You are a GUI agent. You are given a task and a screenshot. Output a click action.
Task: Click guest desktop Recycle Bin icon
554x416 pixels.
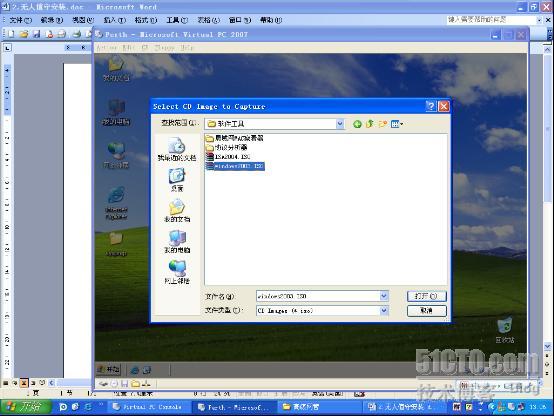[x=505, y=330]
